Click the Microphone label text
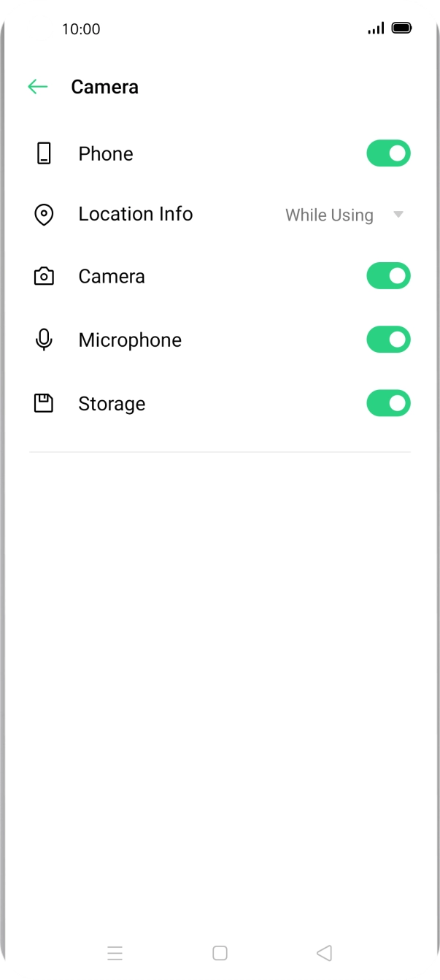 pyautogui.click(x=130, y=340)
